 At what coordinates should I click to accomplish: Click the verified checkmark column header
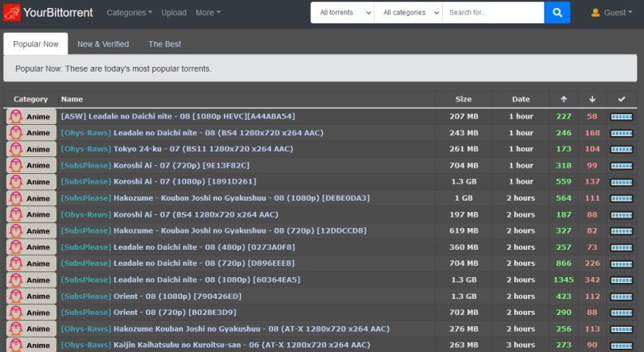click(x=621, y=99)
